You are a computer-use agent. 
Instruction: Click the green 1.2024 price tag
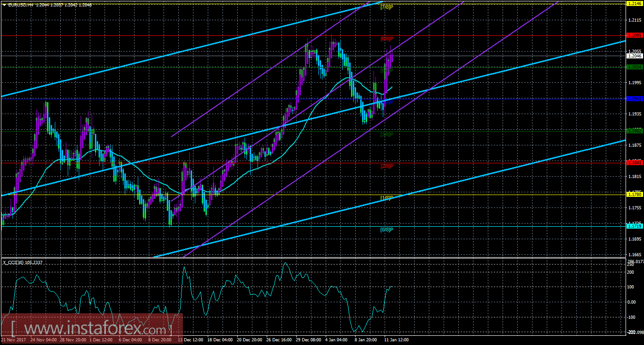tap(635, 67)
